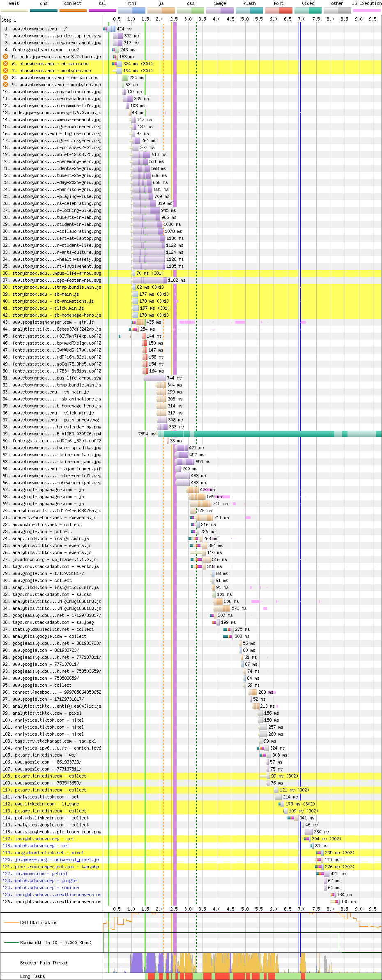Click the render-blocking icon beside row 7 mcstyles.css
Image resolution: width=382 pixels, height=980 pixels.
click(x=5, y=71)
